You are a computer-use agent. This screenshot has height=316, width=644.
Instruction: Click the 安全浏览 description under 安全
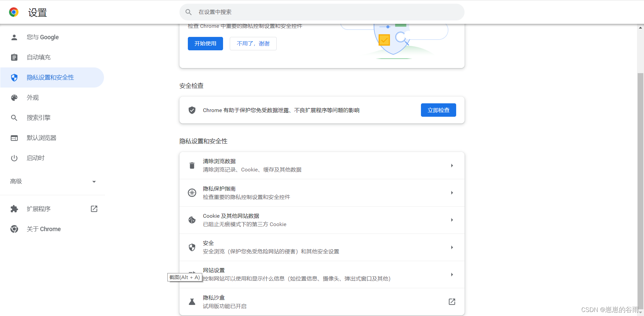pyautogui.click(x=271, y=252)
